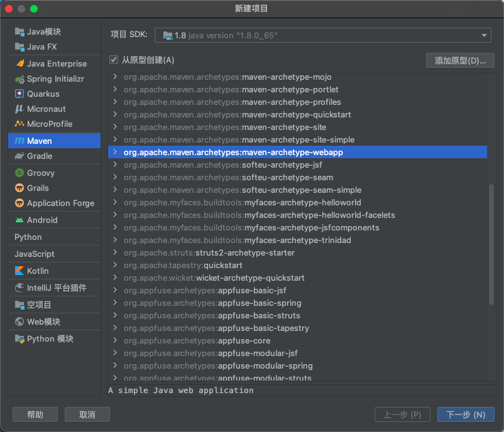Image resolution: width=504 pixels, height=432 pixels.
Task: Select the appfuse-modular-spring row
Action: pyautogui.click(x=297, y=365)
